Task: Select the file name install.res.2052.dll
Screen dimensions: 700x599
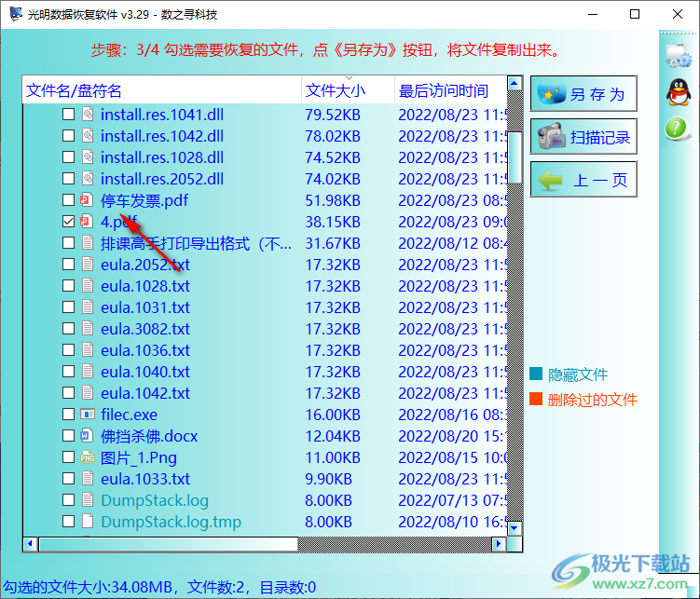Action: (x=162, y=179)
